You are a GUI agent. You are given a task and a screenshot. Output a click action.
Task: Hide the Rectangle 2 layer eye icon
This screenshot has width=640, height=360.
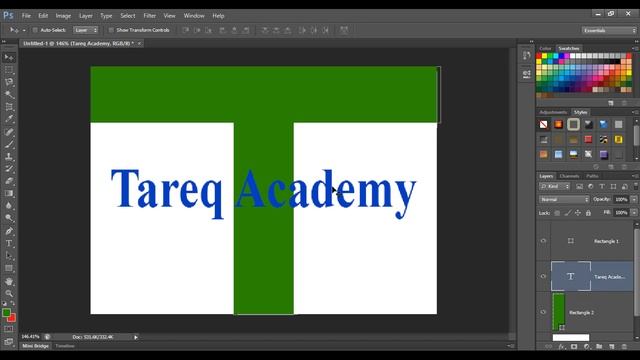click(x=543, y=312)
